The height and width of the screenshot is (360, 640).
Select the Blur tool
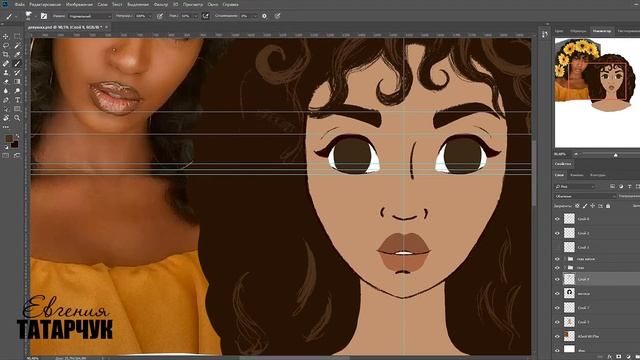coord(6,91)
